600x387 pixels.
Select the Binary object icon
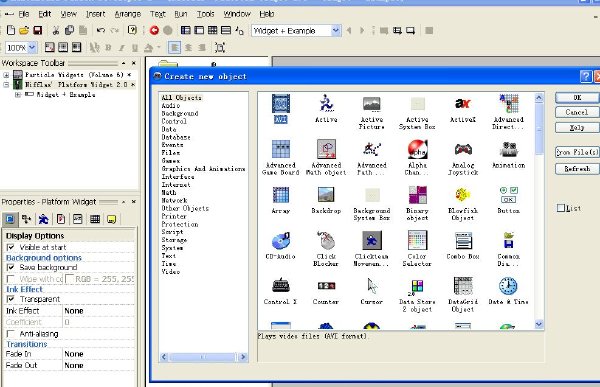417,194
